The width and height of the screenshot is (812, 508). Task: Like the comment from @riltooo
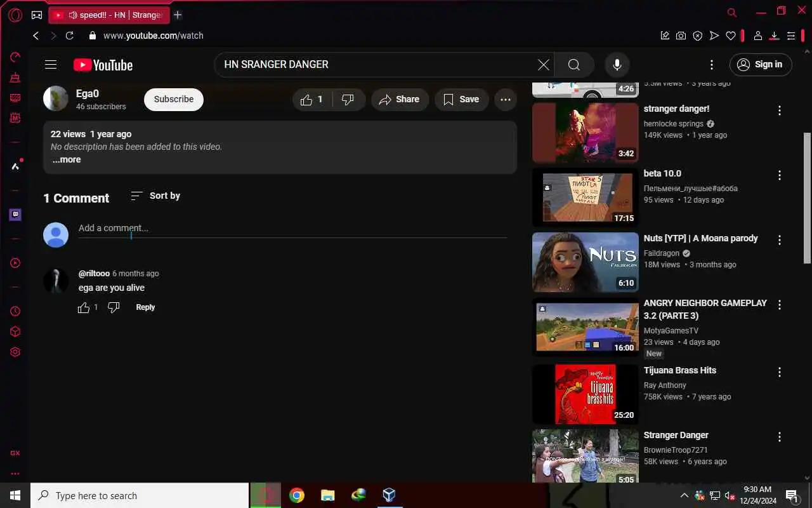[x=84, y=307]
